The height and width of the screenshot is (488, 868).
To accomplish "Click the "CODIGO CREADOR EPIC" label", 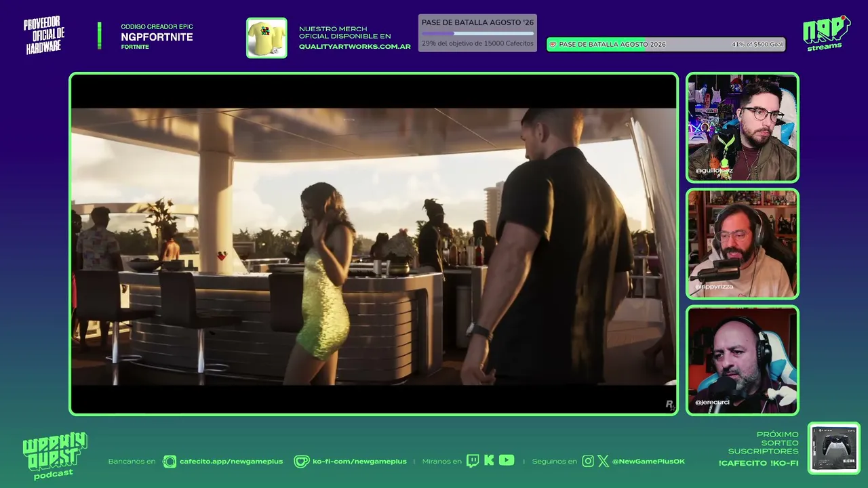I will (157, 27).
